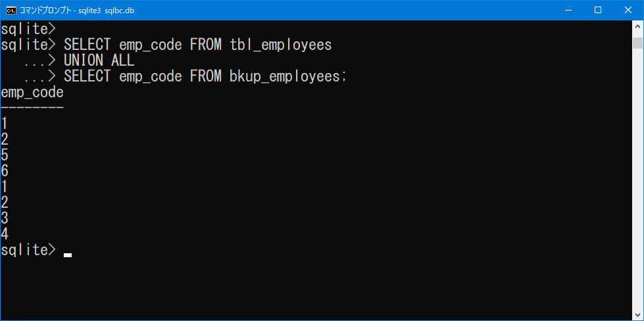644x321 pixels.
Task: Minimize the Command Prompt window
Action: tap(568, 11)
